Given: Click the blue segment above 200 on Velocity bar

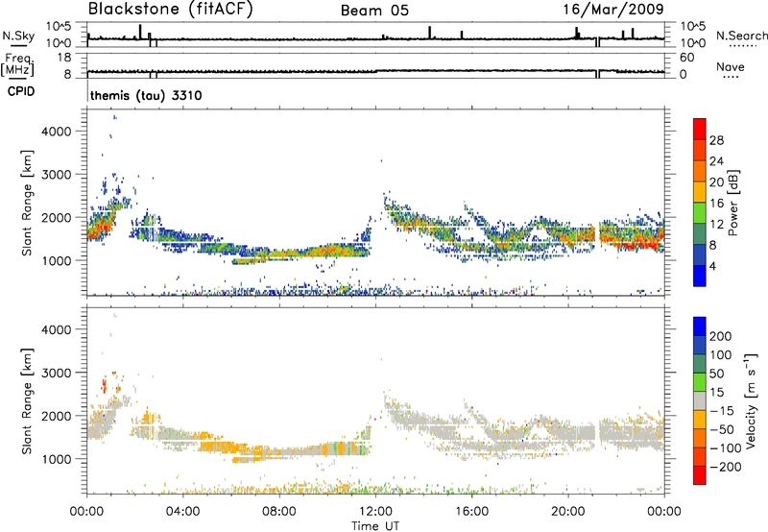Looking at the screenshot, I should (x=700, y=326).
